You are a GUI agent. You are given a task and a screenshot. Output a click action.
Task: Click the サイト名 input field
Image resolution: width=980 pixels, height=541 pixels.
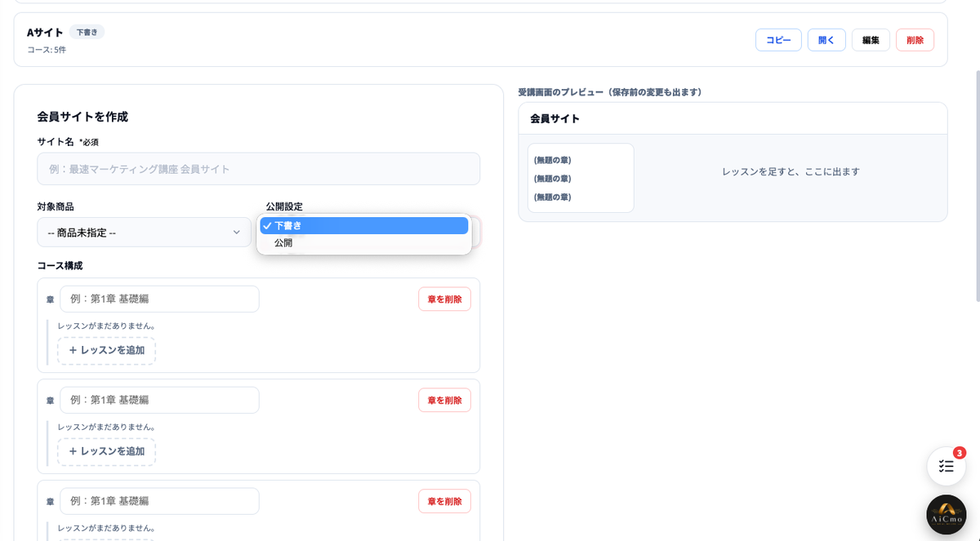coord(259,169)
